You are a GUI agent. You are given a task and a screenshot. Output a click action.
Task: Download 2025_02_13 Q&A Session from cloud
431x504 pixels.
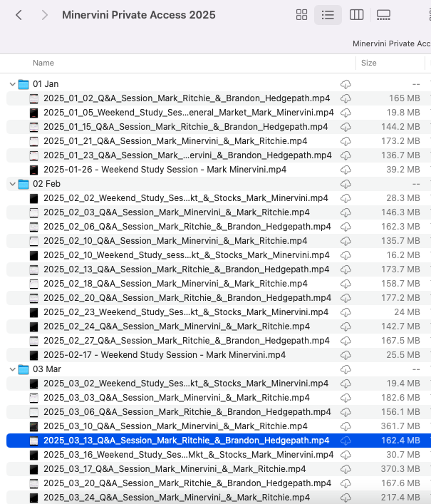click(x=346, y=269)
